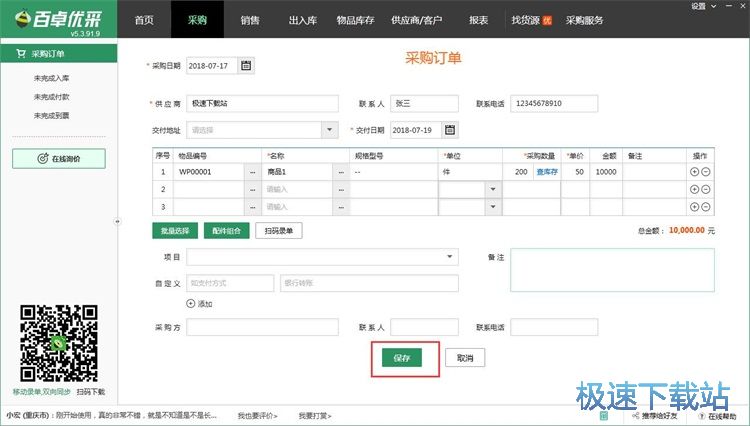Viewport: 750px width, 426px height.
Task: Collapse the left sidebar with the arrow handle
Action: click(117, 221)
